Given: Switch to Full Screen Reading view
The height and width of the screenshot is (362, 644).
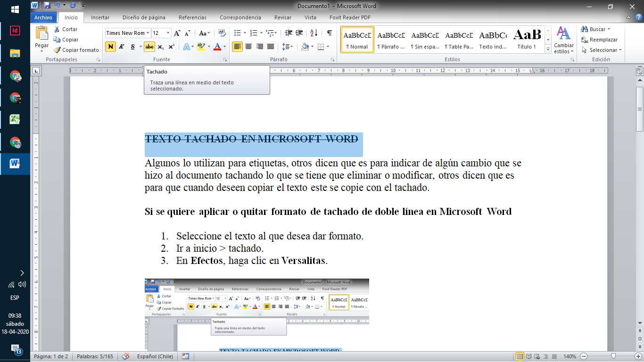Looking at the screenshot, I should click(529, 356).
